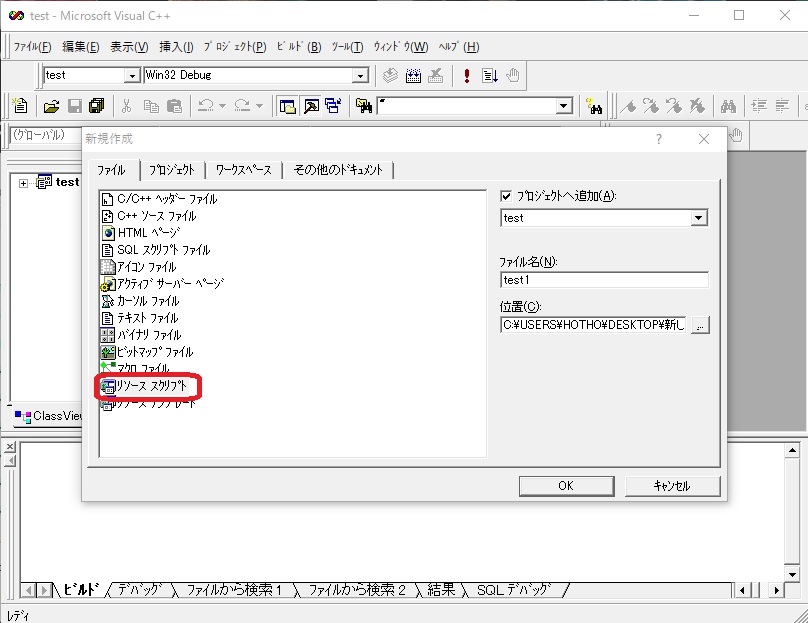Open the Window menu
Image resolution: width=808 pixels, height=623 pixels.
point(401,47)
